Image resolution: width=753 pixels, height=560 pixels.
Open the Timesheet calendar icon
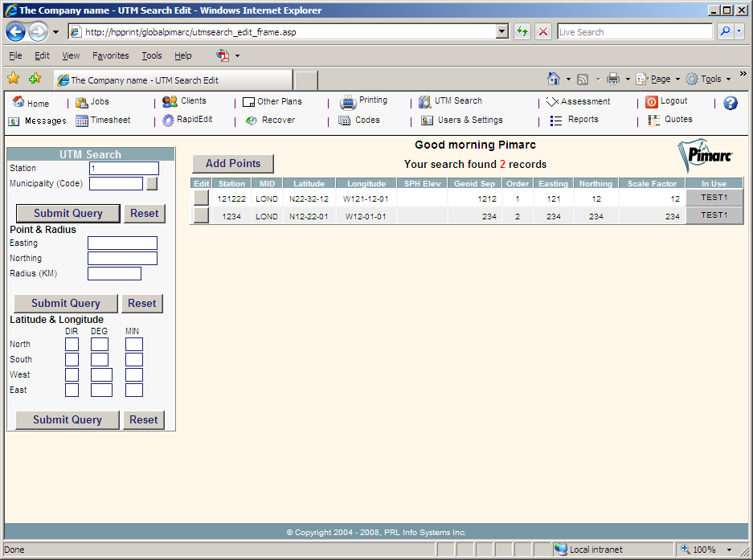82,121
